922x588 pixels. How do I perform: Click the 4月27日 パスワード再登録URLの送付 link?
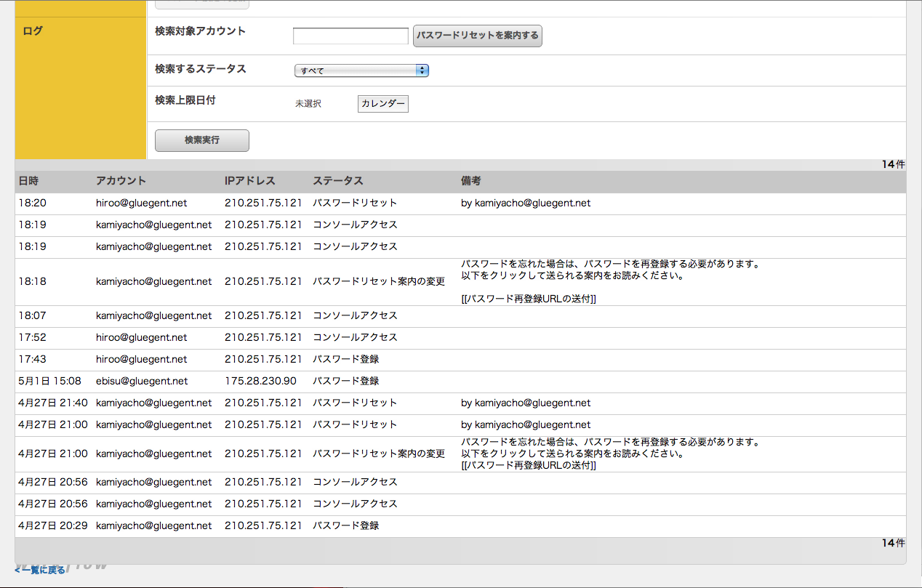click(x=529, y=465)
